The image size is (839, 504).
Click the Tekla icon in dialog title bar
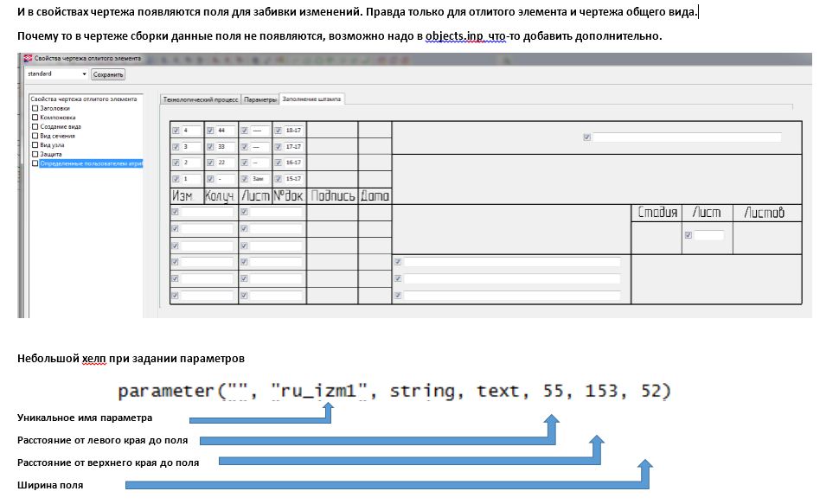tap(28, 58)
